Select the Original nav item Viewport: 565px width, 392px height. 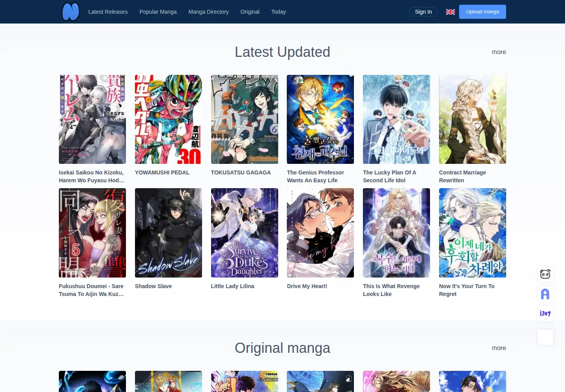click(x=250, y=12)
